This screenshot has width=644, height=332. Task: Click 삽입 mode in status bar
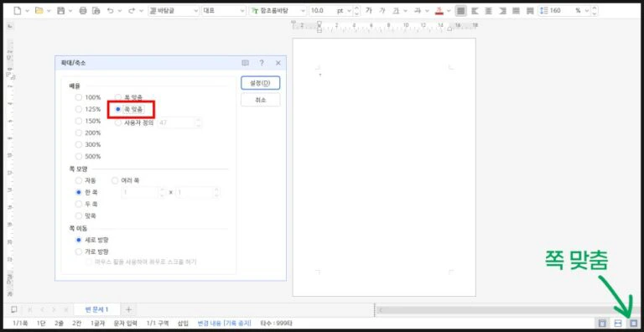click(183, 324)
